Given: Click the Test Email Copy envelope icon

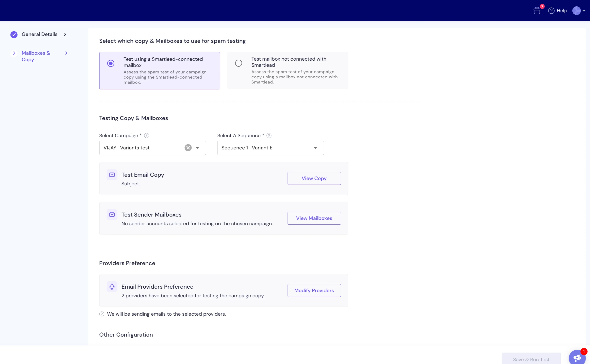Looking at the screenshot, I should [112, 174].
